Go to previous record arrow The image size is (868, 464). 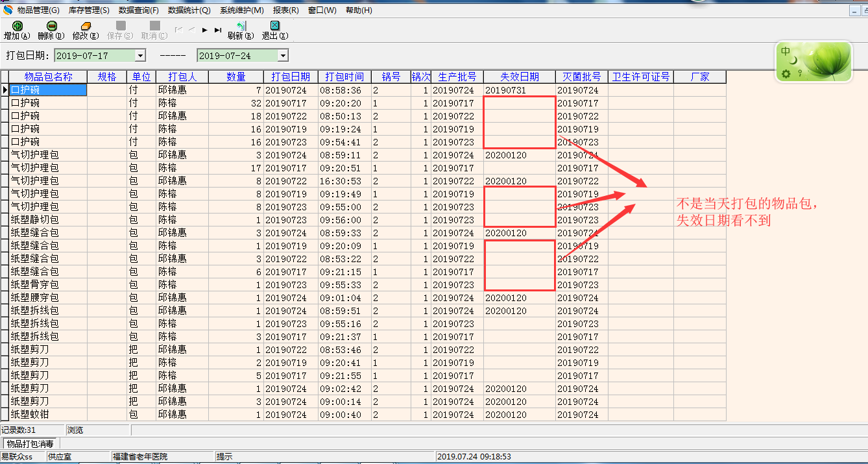tap(192, 30)
